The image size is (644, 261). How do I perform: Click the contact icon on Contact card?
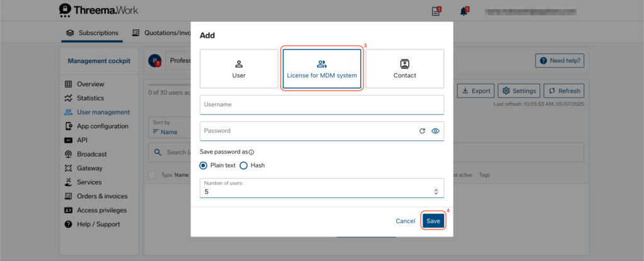[x=404, y=64]
